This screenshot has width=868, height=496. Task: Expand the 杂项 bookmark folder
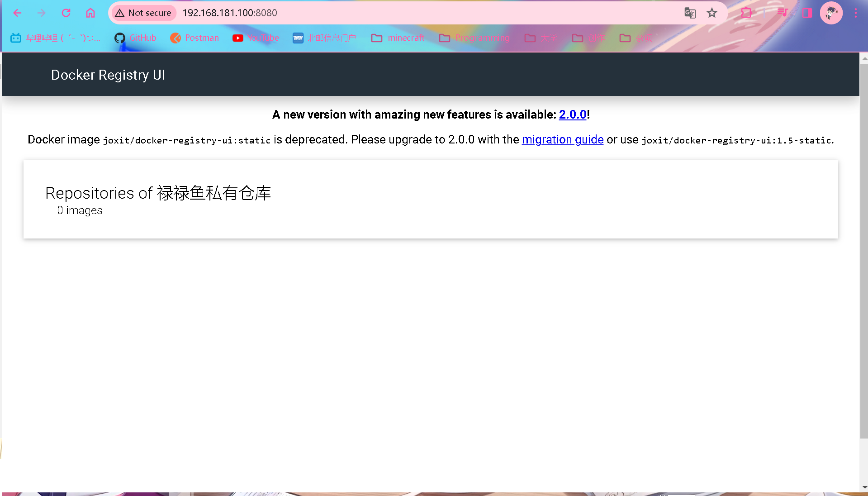(x=636, y=38)
